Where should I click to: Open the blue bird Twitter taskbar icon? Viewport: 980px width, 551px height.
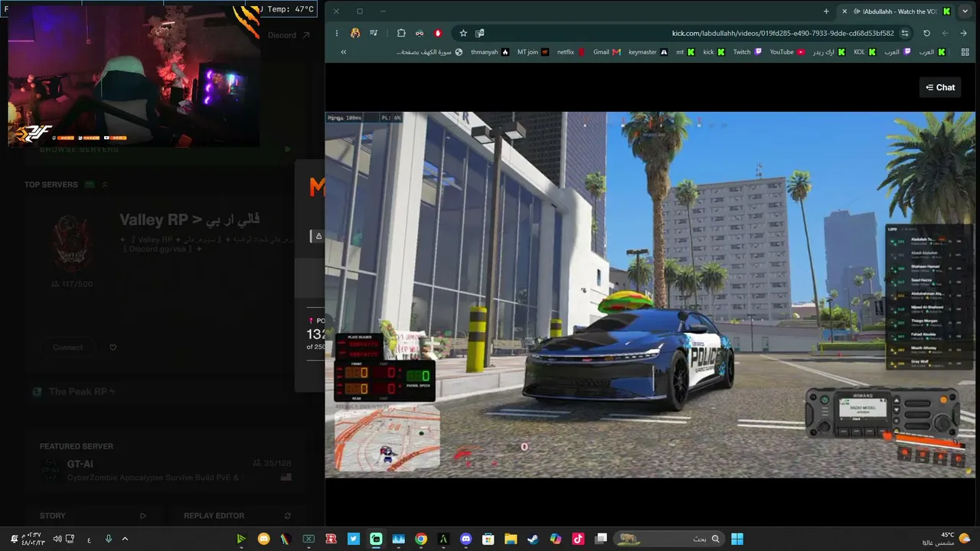coord(354,539)
